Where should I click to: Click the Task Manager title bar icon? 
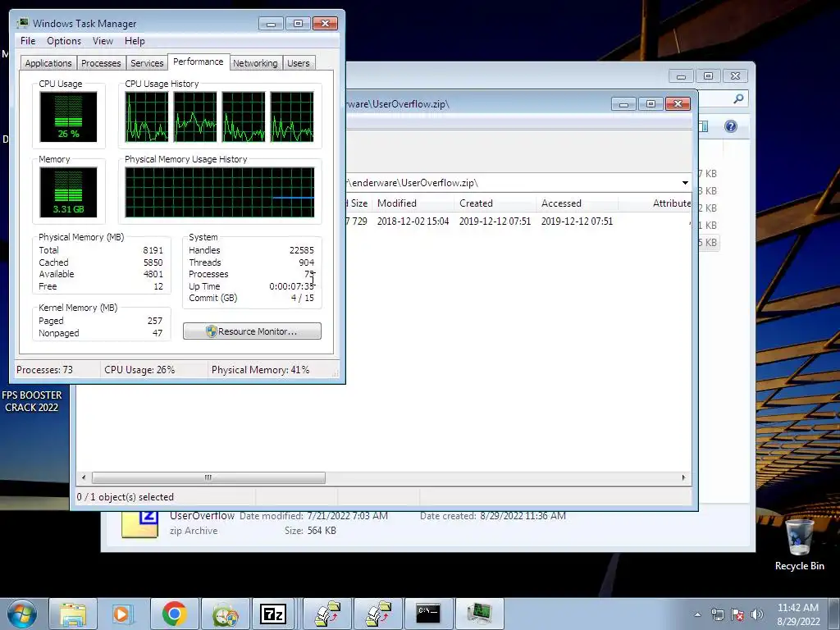pyautogui.click(x=22, y=23)
